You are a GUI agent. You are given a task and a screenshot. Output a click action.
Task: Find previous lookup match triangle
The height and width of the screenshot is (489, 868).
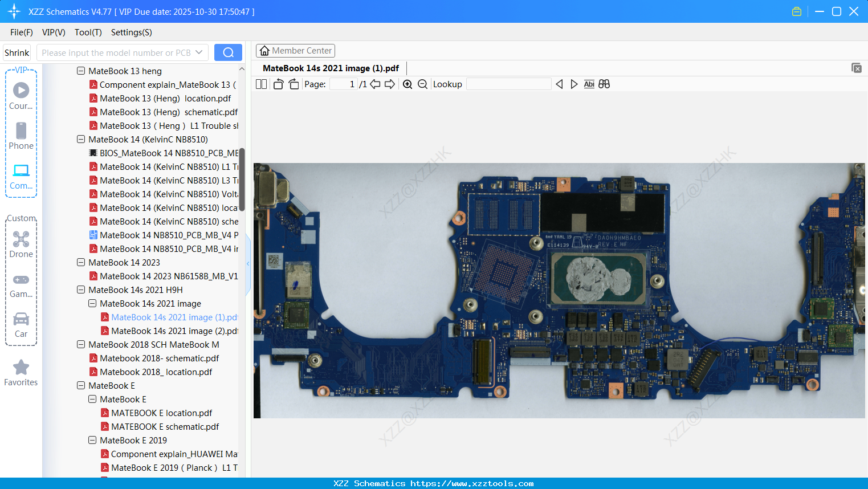click(x=559, y=84)
